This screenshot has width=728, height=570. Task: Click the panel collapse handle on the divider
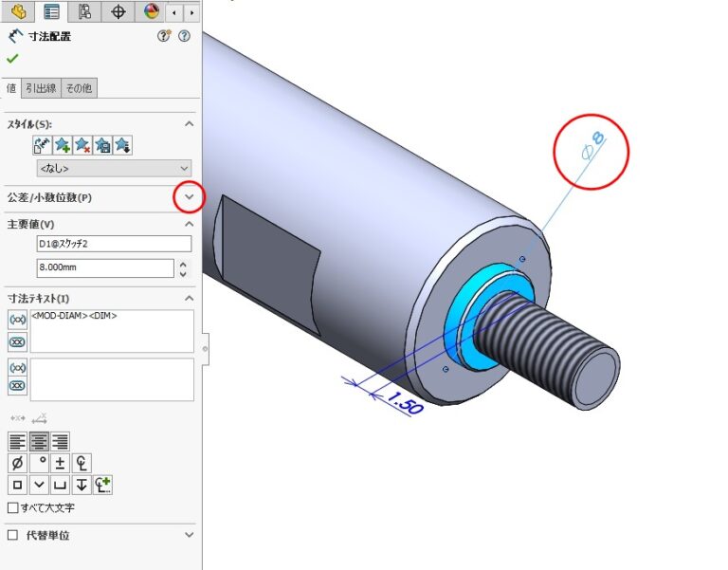(205, 348)
